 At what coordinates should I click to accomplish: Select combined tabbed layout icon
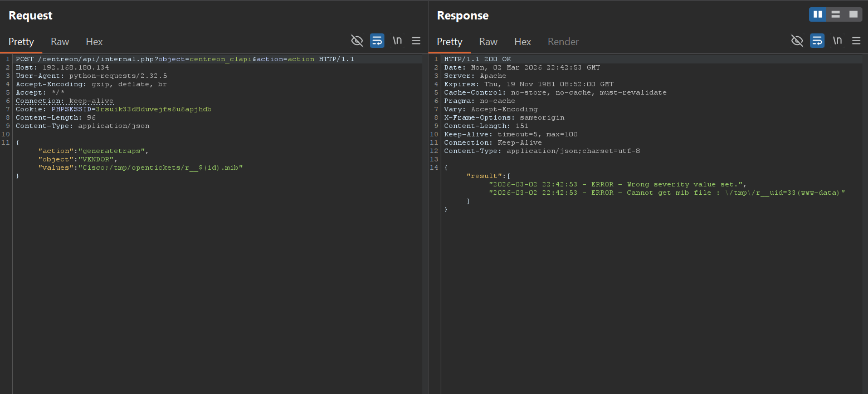[x=854, y=14]
